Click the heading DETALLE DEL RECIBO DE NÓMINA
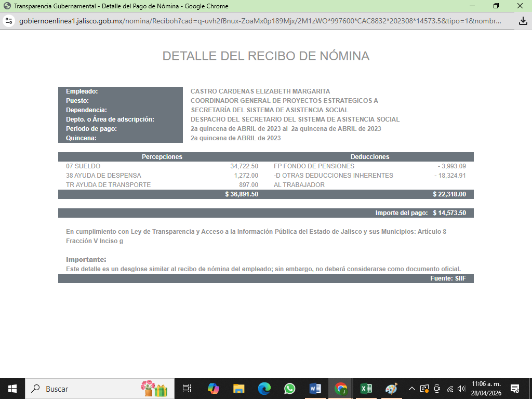Viewport: 532px width, 399px height. click(x=266, y=56)
